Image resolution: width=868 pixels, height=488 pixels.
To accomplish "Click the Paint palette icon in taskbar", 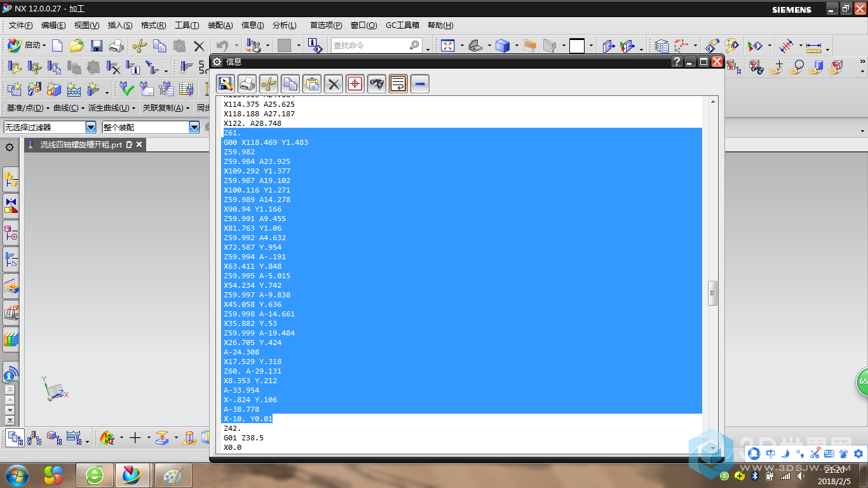I will coord(173,475).
